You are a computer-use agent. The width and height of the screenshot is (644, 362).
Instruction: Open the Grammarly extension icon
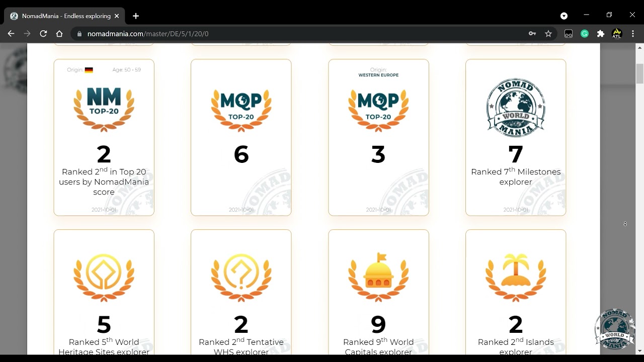(x=585, y=34)
